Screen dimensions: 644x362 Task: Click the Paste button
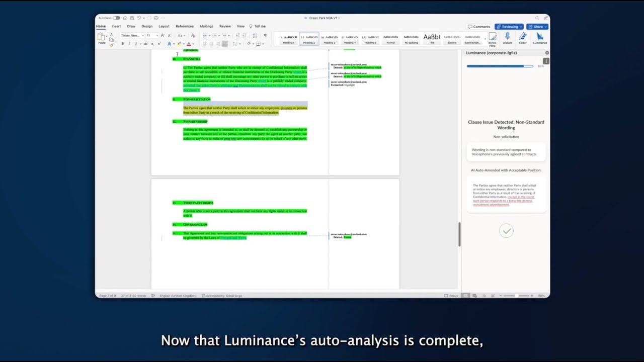pyautogui.click(x=102, y=38)
